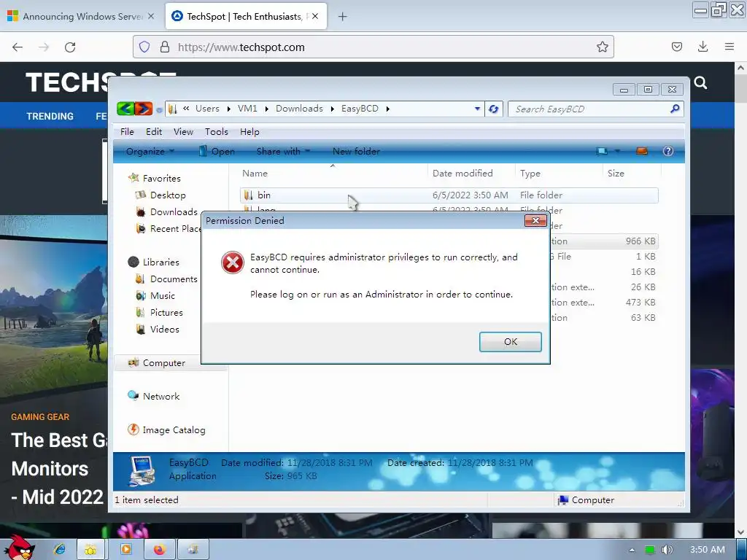The image size is (747, 560).
Task: Select the bin folder row
Action: click(x=449, y=195)
